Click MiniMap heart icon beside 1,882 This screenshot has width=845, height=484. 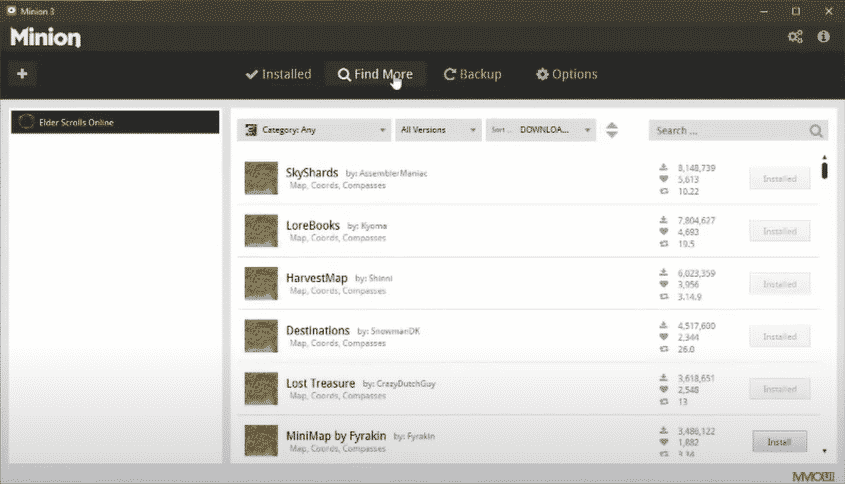[x=663, y=442]
